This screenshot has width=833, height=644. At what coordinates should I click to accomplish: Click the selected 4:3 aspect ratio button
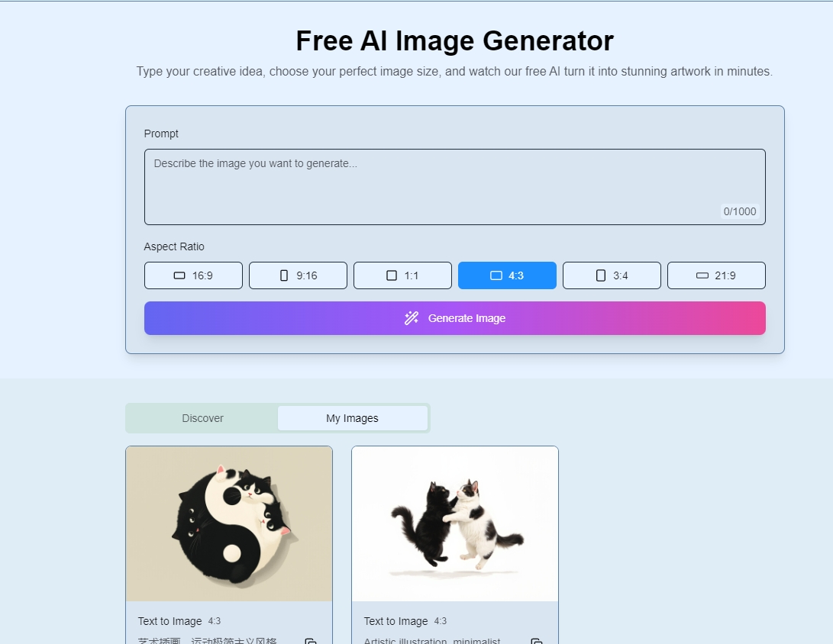[x=507, y=275]
